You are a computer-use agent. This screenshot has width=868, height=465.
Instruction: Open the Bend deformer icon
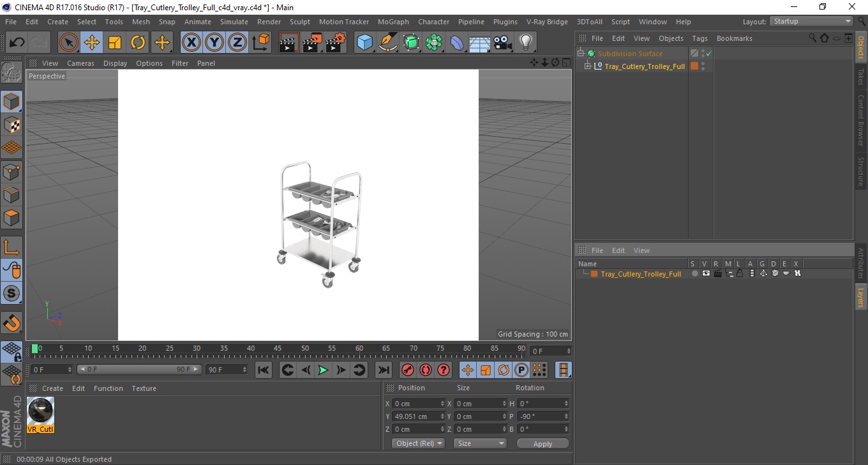click(x=457, y=43)
